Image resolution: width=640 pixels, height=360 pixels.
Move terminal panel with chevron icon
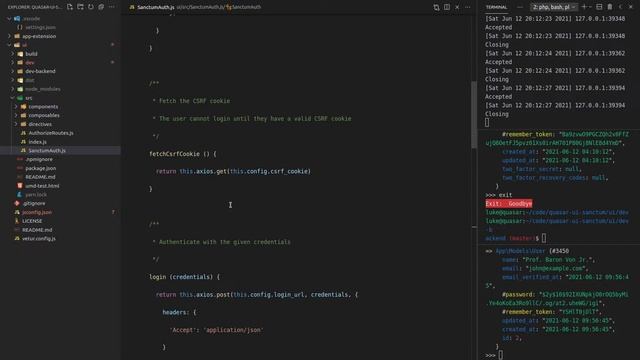pyautogui.click(x=620, y=7)
